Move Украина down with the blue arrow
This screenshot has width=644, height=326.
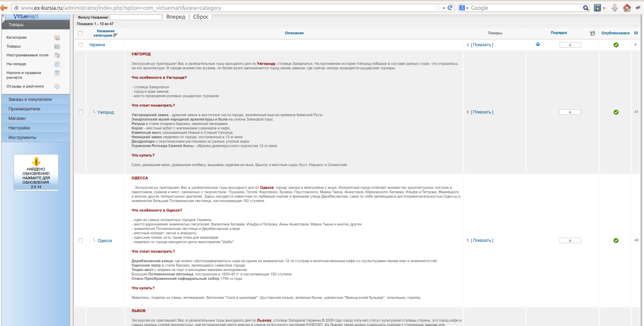pyautogui.click(x=538, y=44)
